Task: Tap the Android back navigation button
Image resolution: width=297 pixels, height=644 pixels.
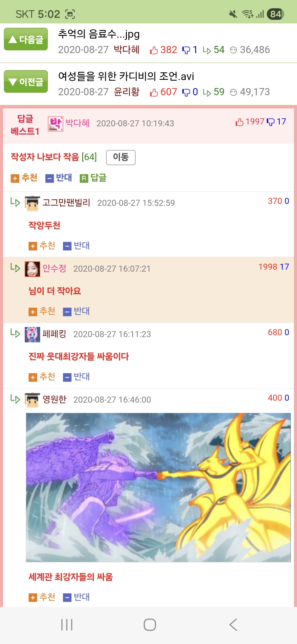Action: [x=233, y=625]
